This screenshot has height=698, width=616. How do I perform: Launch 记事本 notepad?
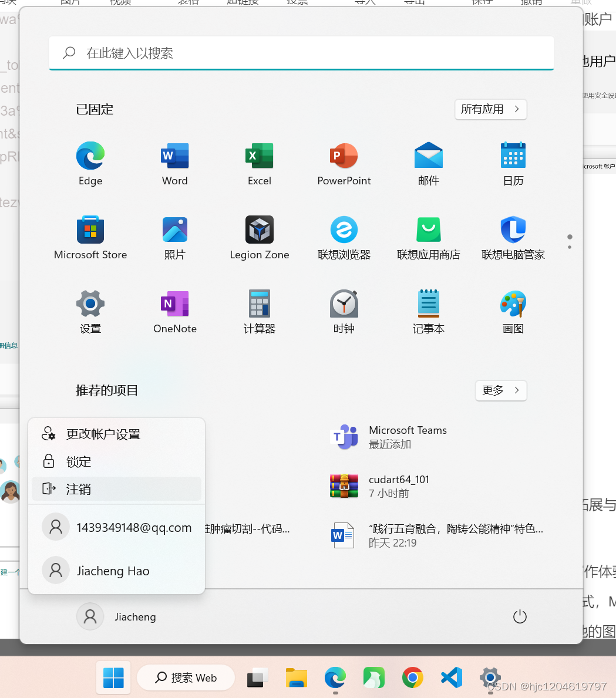429,312
